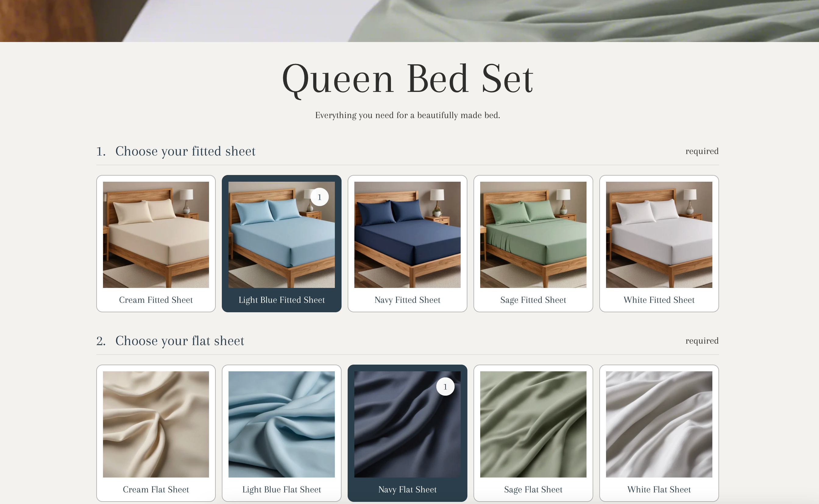Toggle the selected Navy Flat Sheet card
The width and height of the screenshot is (819, 504).
407,433
